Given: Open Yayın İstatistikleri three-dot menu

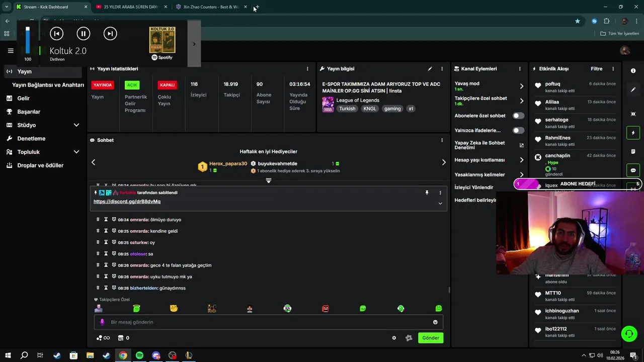Looking at the screenshot, I should click(307, 69).
